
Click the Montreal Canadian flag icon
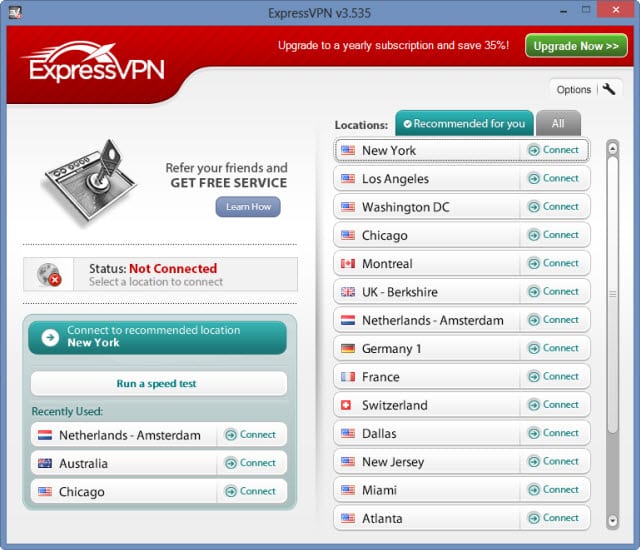click(x=348, y=264)
